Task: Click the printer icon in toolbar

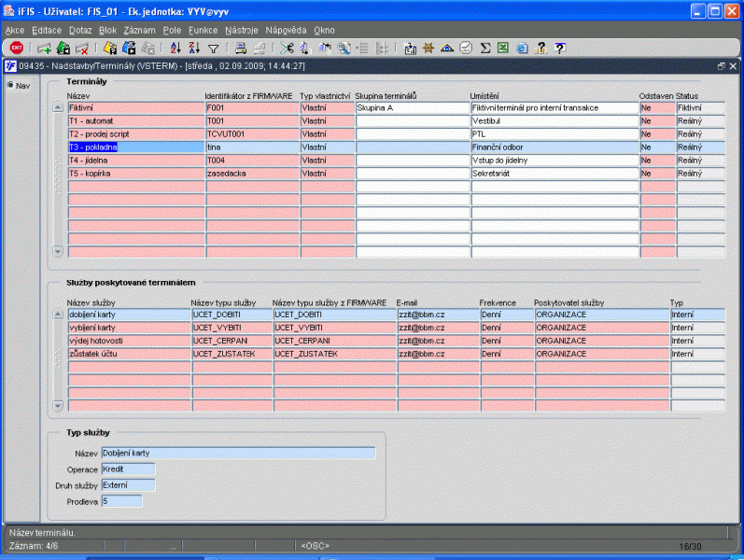Action: tap(240, 48)
